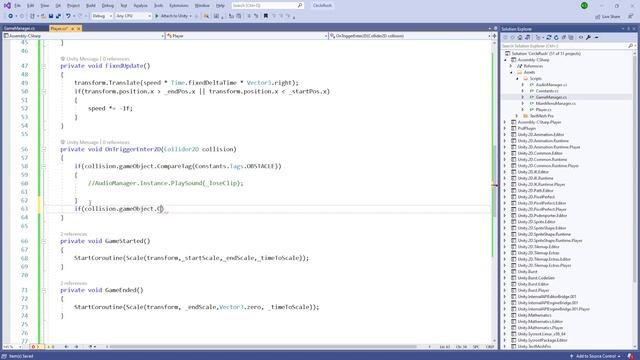
Task: Expand the References node
Action: (511, 66)
